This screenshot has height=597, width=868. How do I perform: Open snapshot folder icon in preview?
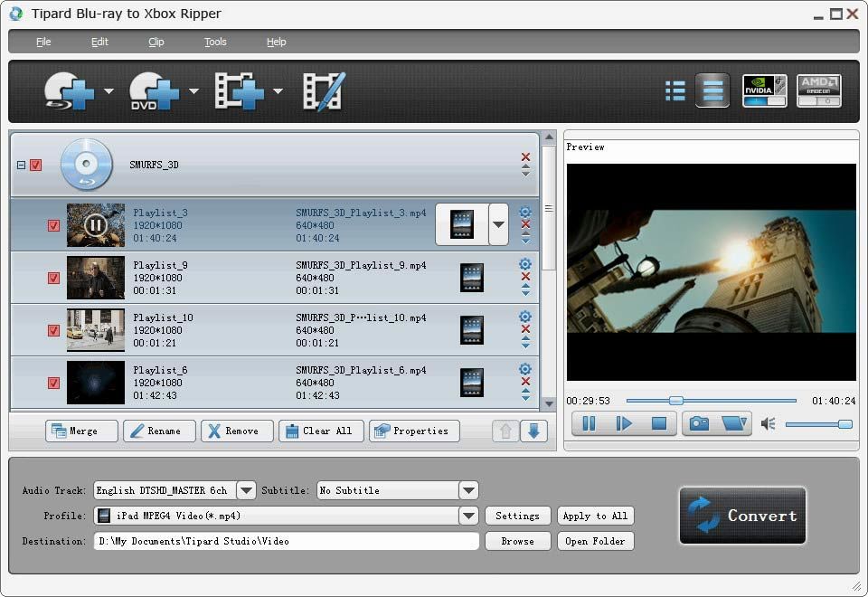pos(734,423)
